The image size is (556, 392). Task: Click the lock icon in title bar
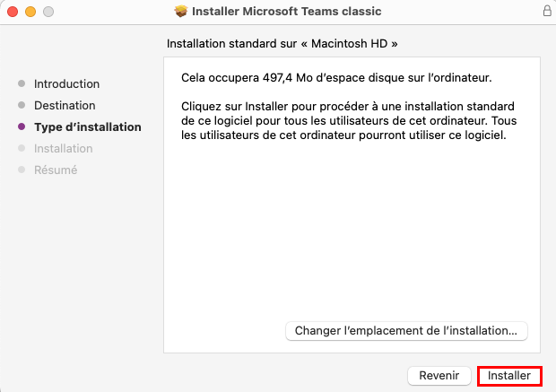pyautogui.click(x=547, y=11)
